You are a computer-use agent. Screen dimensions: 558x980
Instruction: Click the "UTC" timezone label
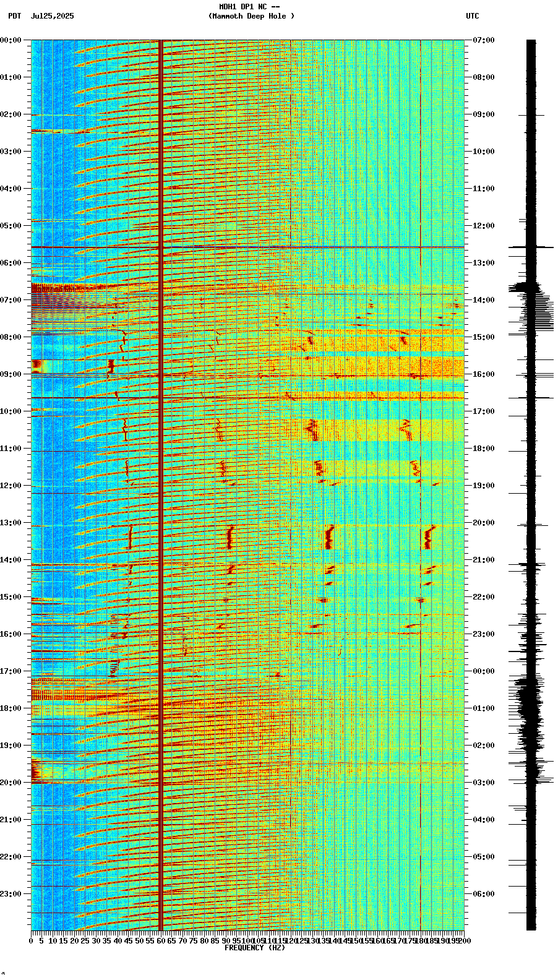click(x=473, y=16)
